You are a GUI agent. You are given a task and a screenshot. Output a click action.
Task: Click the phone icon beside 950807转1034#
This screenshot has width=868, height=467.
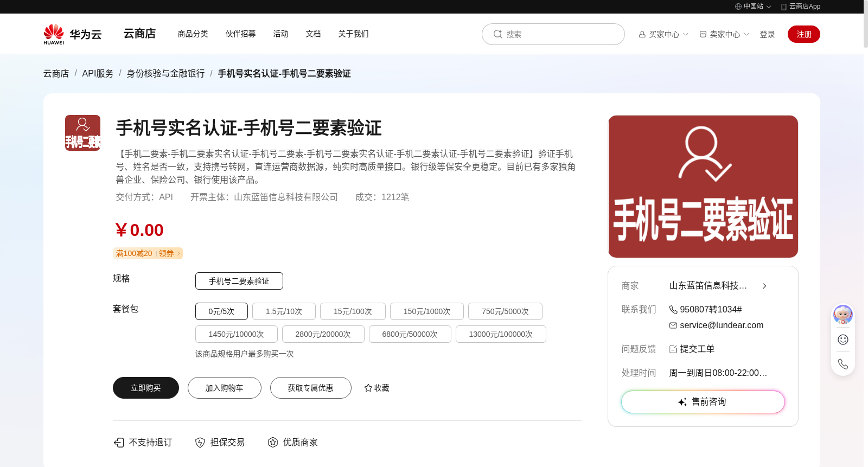(x=673, y=310)
